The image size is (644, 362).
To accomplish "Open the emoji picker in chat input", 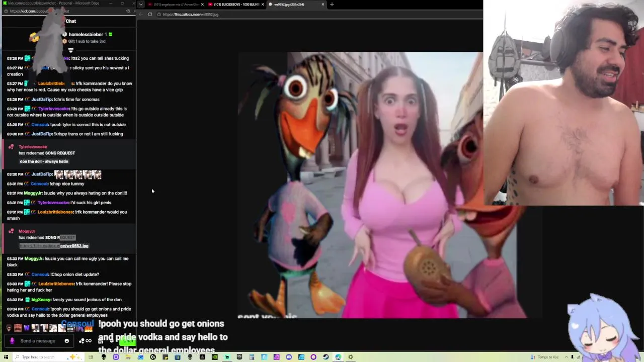I will tap(66, 341).
